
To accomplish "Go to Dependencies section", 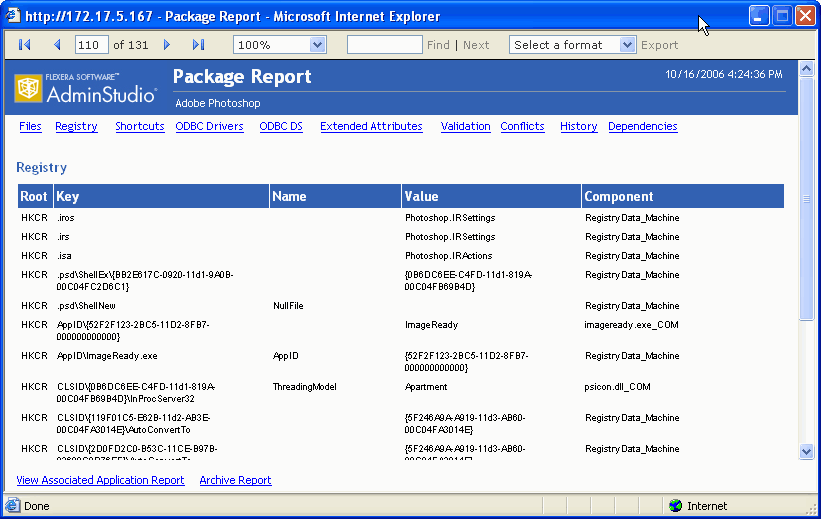I will (x=642, y=127).
